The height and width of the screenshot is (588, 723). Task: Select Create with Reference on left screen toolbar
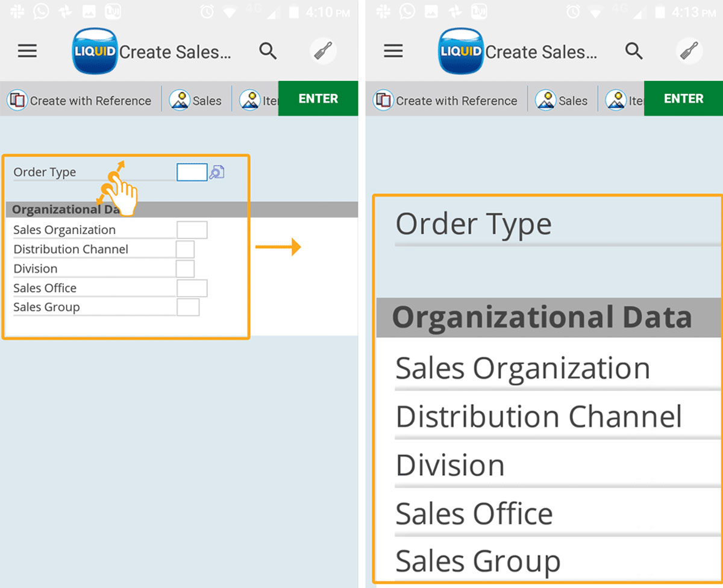[80, 101]
